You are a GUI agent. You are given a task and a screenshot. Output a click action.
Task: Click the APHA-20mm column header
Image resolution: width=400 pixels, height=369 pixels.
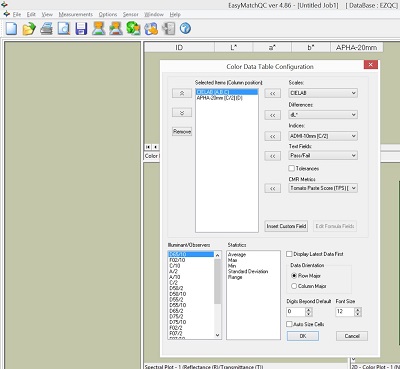tap(356, 47)
